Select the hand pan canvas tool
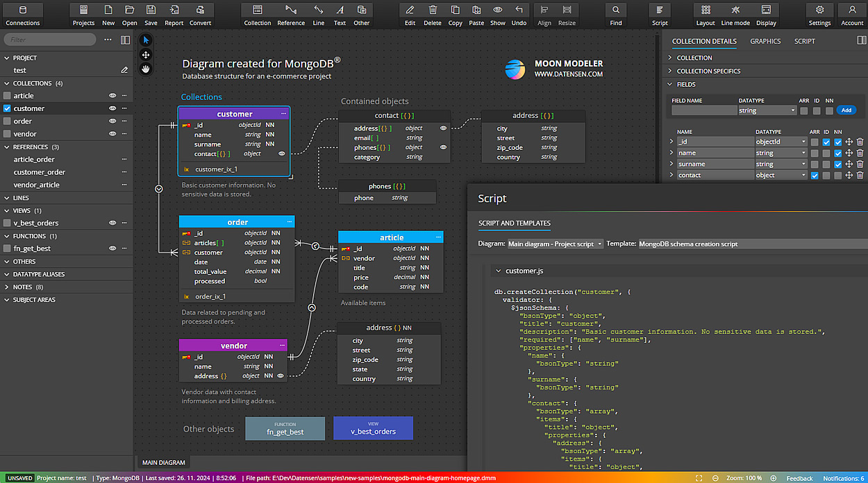Screen dimensions: 868x483 tap(146, 68)
